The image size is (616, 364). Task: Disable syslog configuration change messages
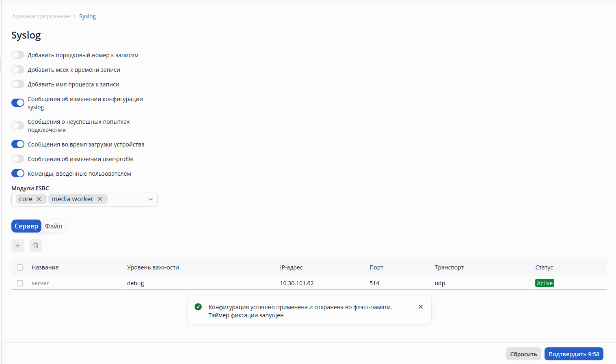(x=18, y=103)
